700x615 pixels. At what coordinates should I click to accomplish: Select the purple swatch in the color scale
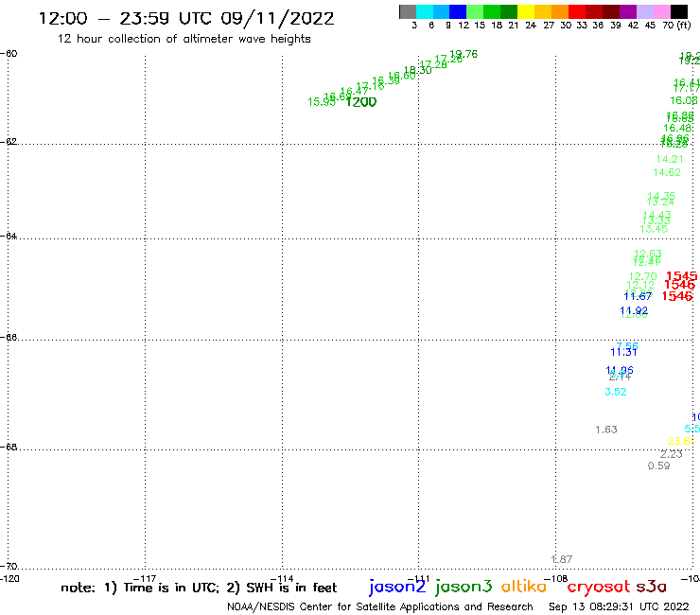click(x=628, y=12)
